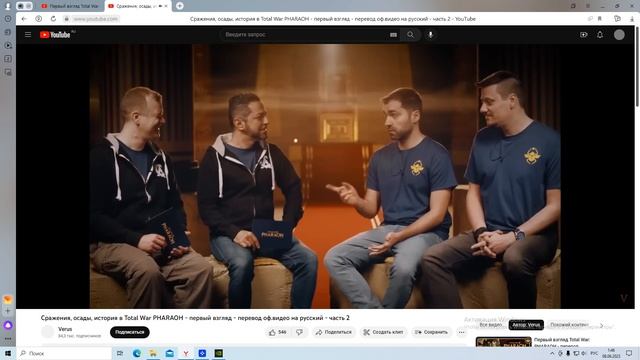Open the Windows notification center icon

(x=629, y=353)
